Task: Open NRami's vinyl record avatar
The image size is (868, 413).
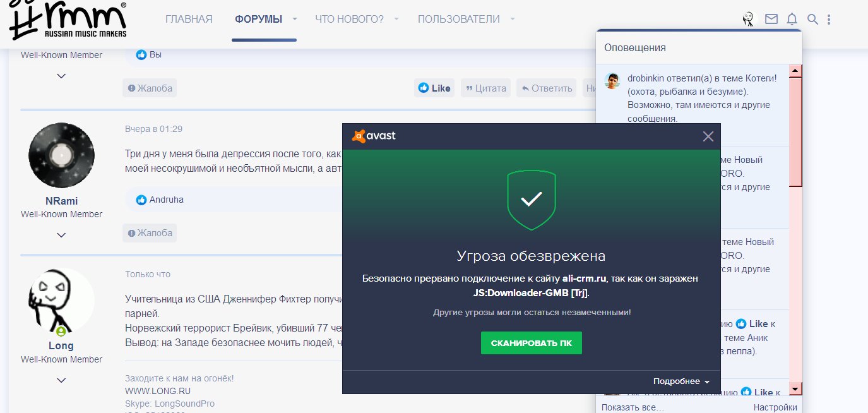Action: 61,155
